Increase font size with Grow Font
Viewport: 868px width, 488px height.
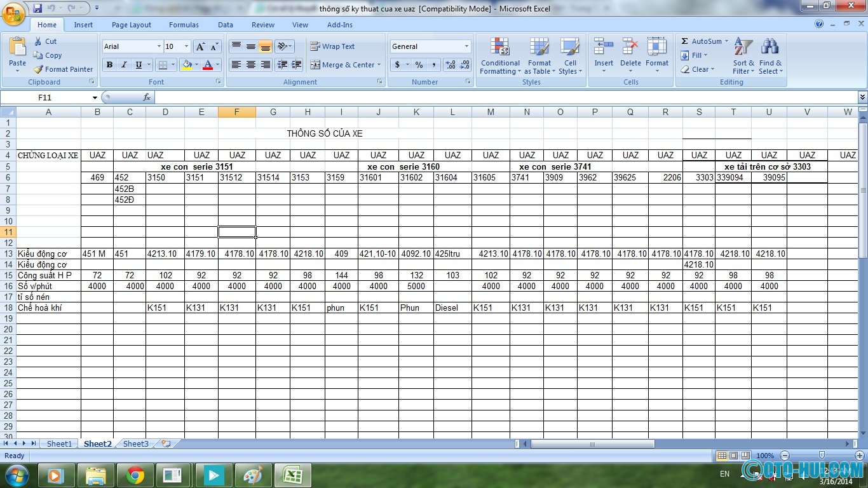[x=200, y=46]
